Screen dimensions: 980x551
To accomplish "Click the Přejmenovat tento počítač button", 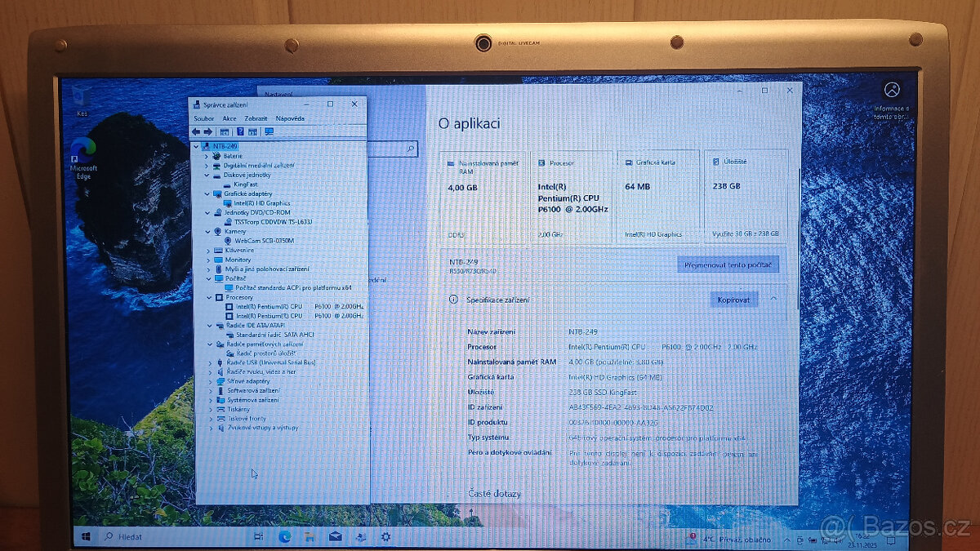I will coord(728,264).
